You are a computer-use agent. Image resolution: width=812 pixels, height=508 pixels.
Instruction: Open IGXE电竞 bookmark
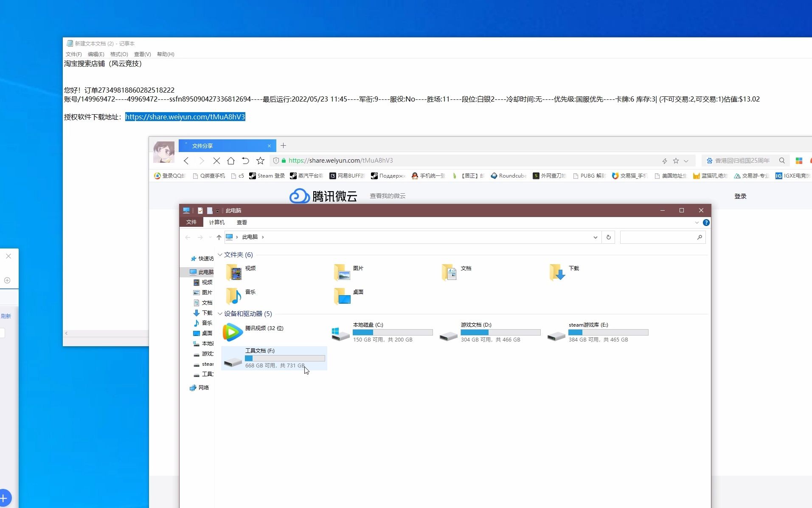coord(793,176)
